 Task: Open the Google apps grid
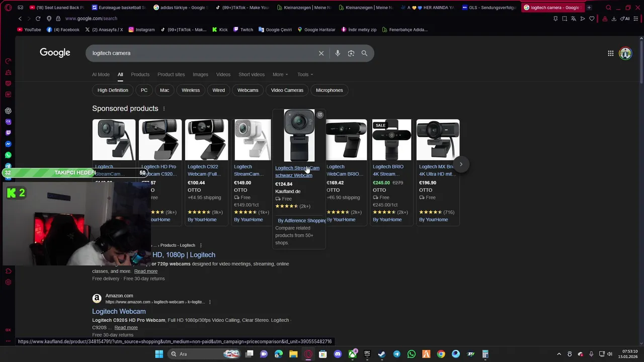(610, 53)
